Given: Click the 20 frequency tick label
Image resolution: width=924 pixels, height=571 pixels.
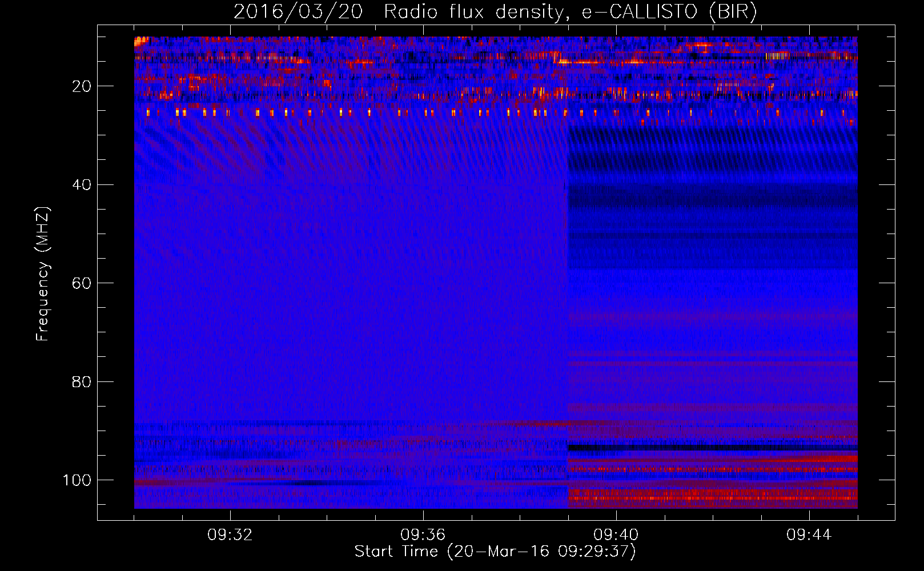Looking at the screenshot, I should [x=82, y=86].
